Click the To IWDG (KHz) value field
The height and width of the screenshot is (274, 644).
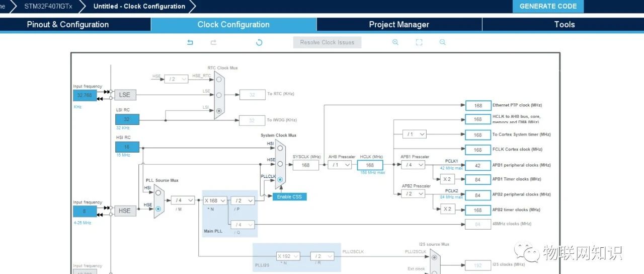click(x=252, y=120)
